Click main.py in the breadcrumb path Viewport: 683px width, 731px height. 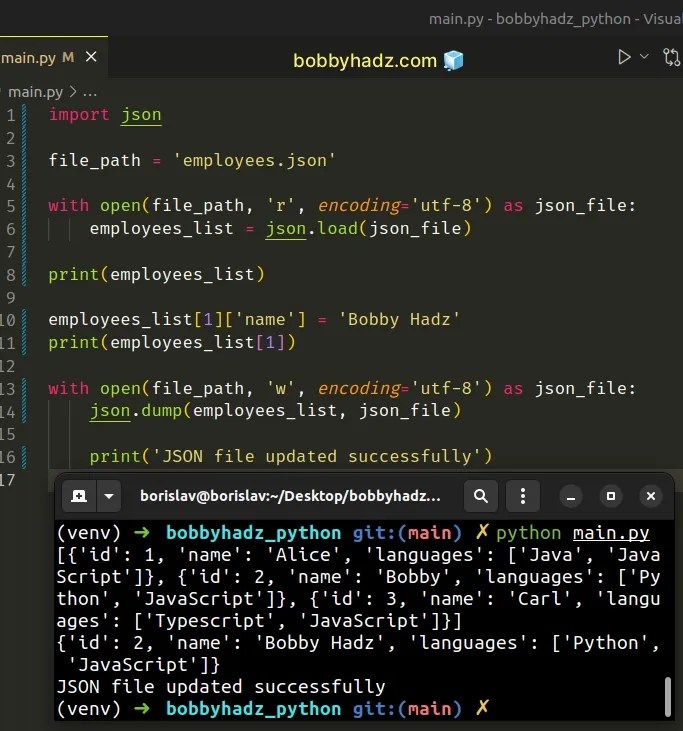click(x=35, y=92)
